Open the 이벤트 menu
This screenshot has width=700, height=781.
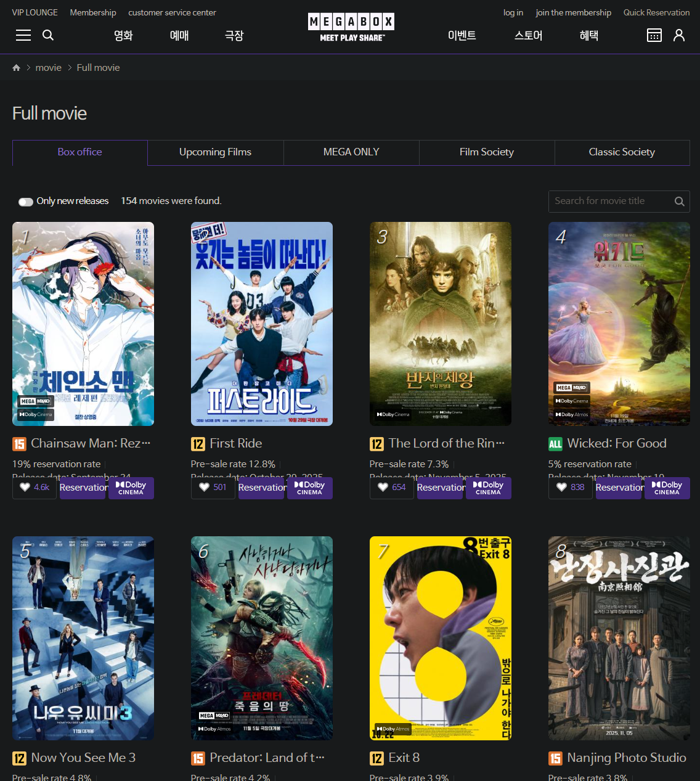point(462,36)
